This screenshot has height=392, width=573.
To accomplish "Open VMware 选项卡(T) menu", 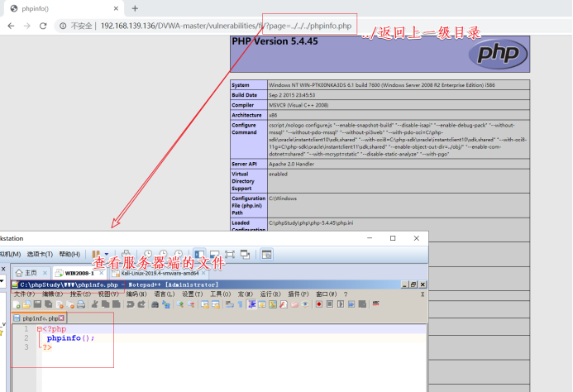I will 40,254.
